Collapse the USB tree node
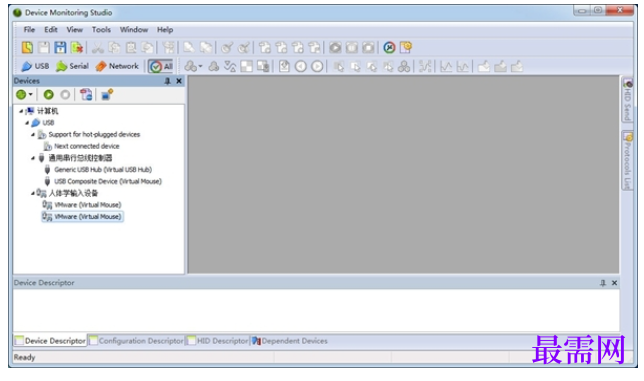Image resolution: width=644 pixels, height=381 pixels. click(x=27, y=123)
